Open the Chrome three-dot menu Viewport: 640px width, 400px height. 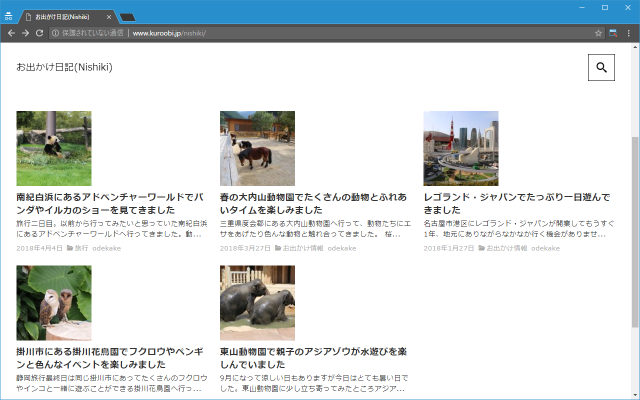coord(629,33)
